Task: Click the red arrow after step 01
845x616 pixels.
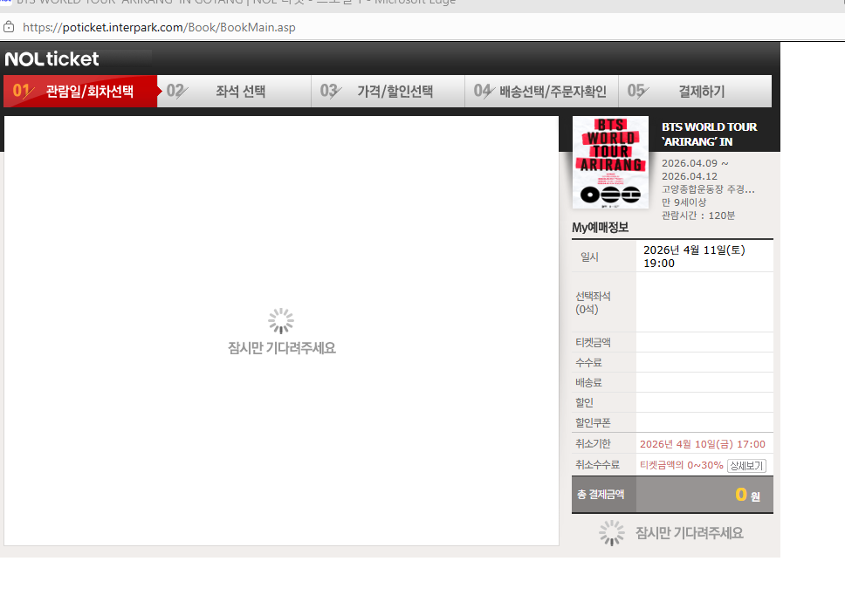Action: tap(161, 91)
